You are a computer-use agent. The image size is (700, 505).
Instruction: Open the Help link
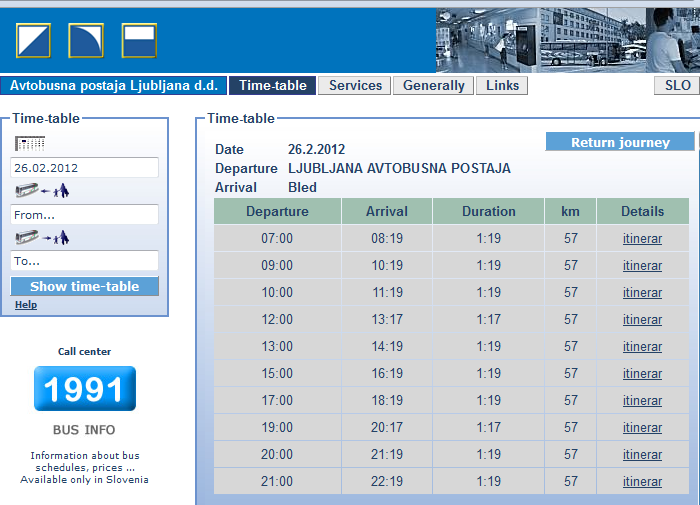coord(26,305)
